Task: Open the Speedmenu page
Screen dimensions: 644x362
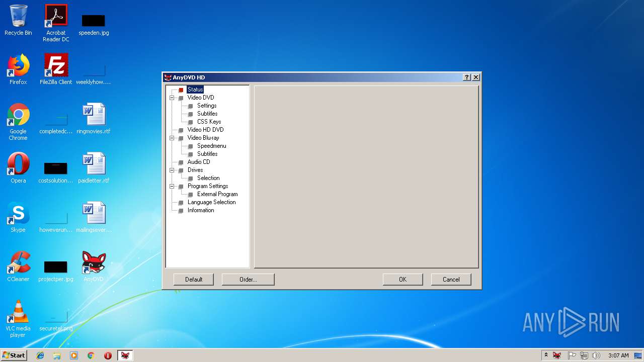Action: tap(212, 146)
